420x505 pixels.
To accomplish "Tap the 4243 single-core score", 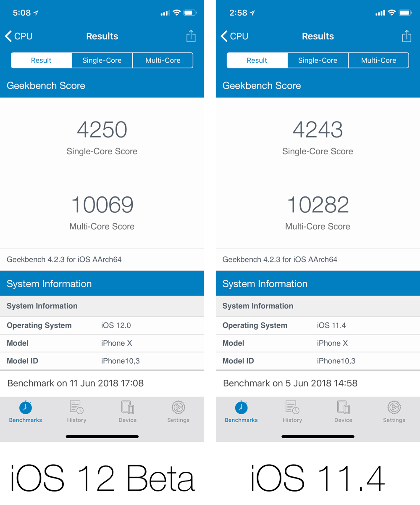I will click(x=318, y=130).
